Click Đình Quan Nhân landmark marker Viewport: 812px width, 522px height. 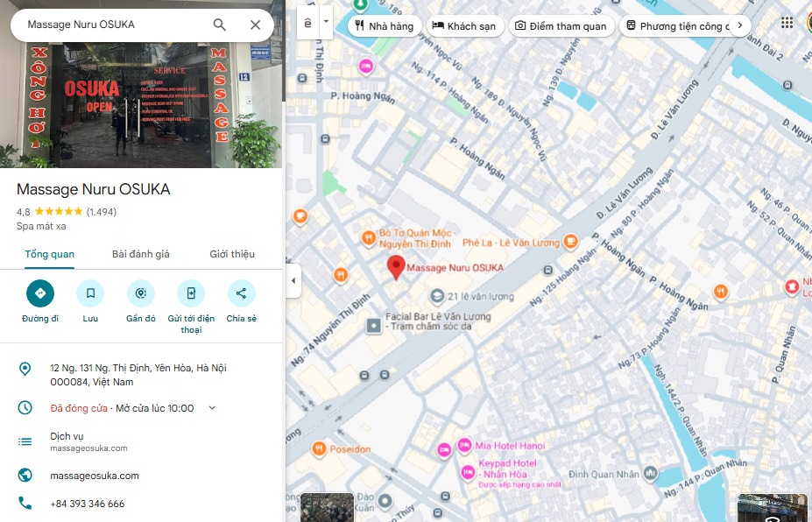(x=651, y=473)
